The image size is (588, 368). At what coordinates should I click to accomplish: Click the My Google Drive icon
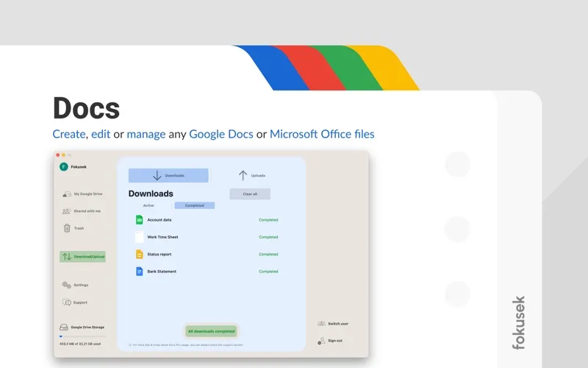point(67,194)
